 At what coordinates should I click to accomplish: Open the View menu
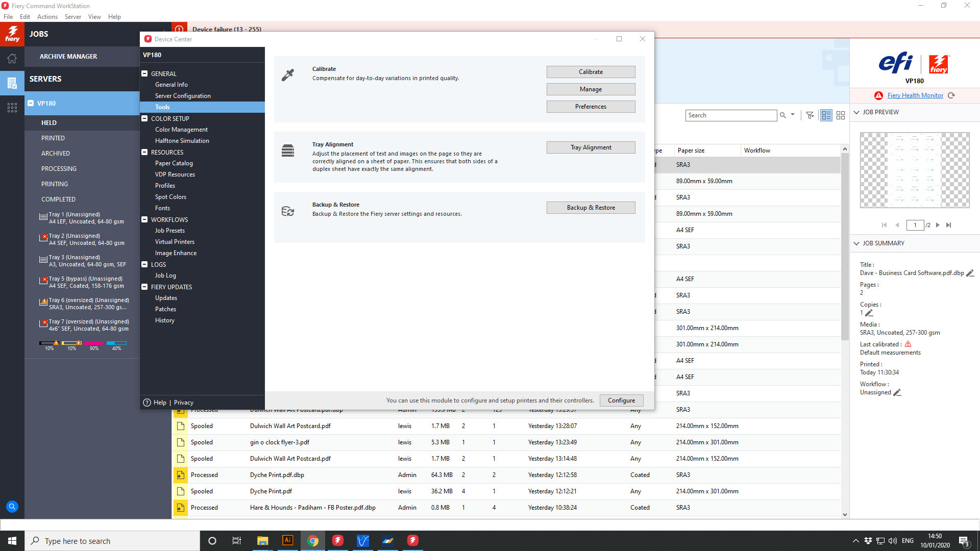94,16
